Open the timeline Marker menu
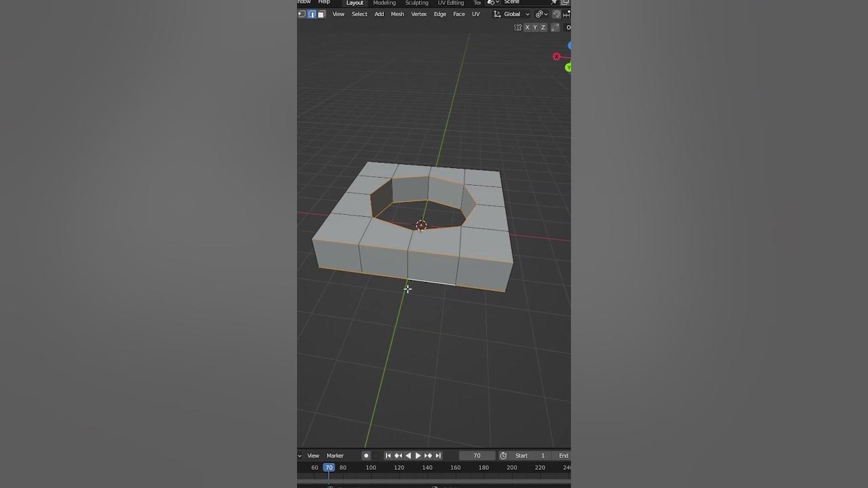Viewport: 868px width, 488px height. 335,455
